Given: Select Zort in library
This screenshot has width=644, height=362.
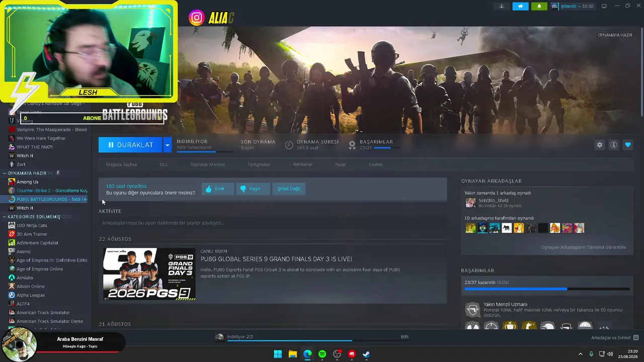Looking at the screenshot, I should [21, 164].
